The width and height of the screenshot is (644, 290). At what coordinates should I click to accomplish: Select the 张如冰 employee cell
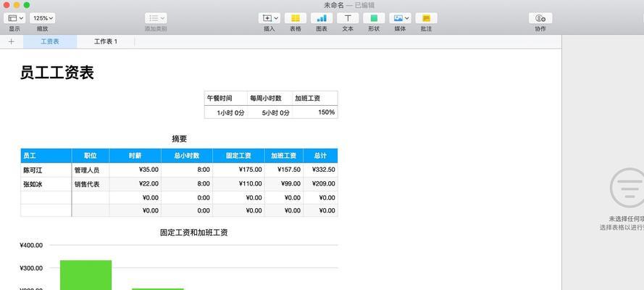tap(46, 184)
